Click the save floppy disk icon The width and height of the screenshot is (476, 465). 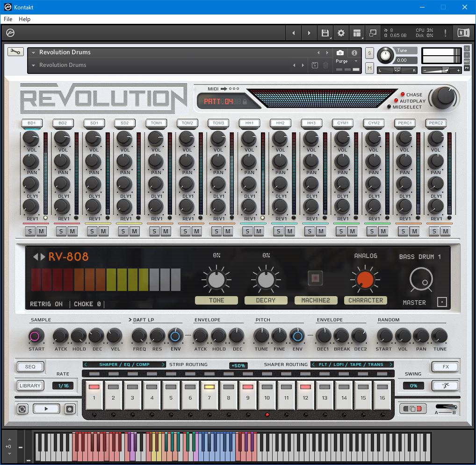coord(325,33)
